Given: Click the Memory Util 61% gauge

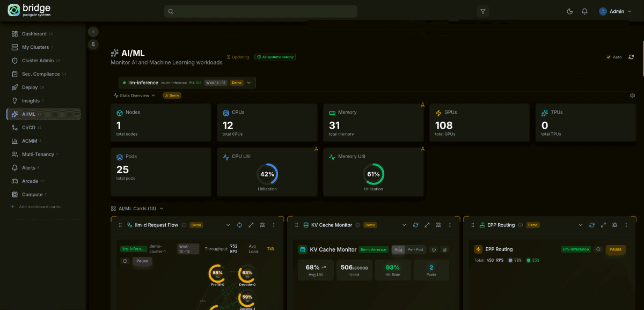Looking at the screenshot, I should [374, 174].
